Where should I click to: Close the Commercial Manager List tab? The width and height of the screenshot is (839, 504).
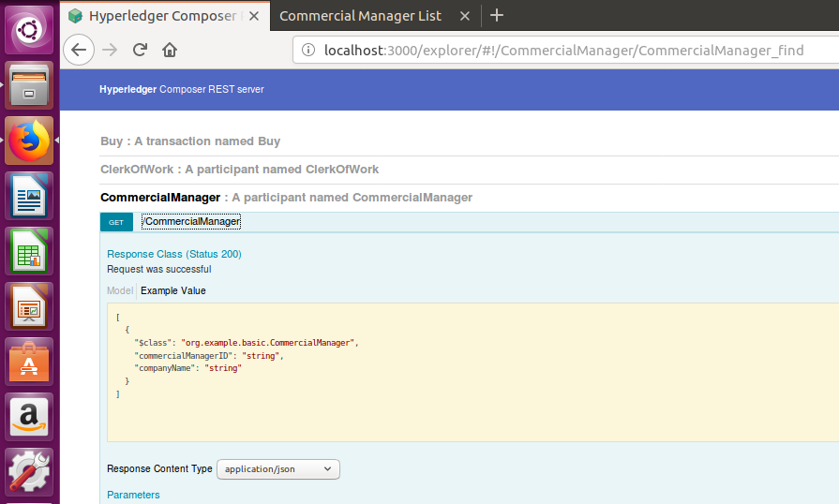pos(465,16)
